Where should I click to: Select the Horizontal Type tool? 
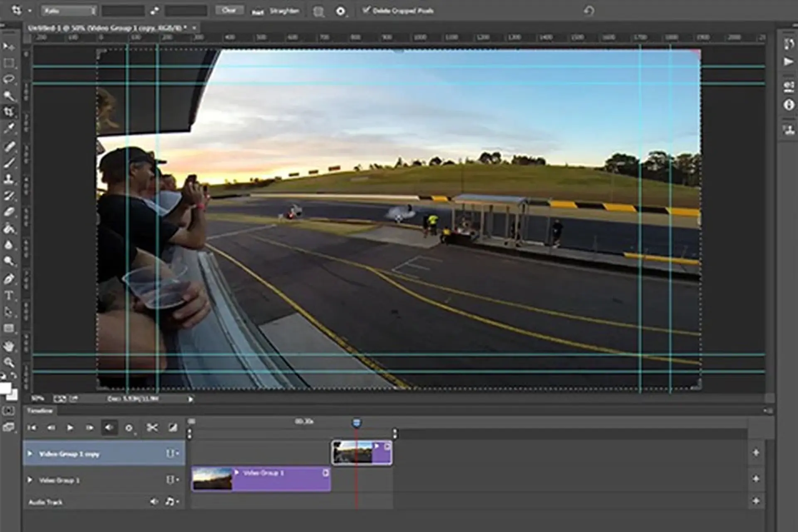[x=9, y=296]
